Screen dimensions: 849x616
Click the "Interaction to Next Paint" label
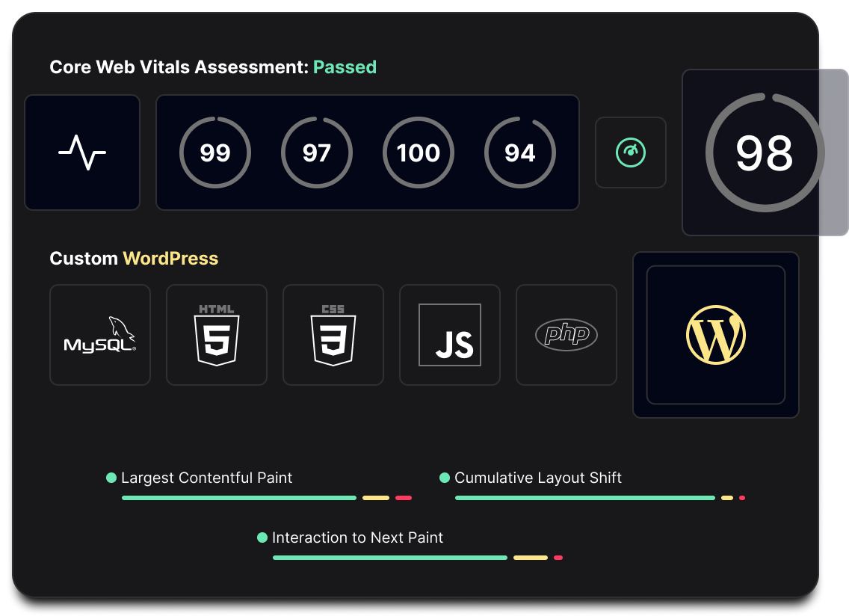(x=357, y=538)
